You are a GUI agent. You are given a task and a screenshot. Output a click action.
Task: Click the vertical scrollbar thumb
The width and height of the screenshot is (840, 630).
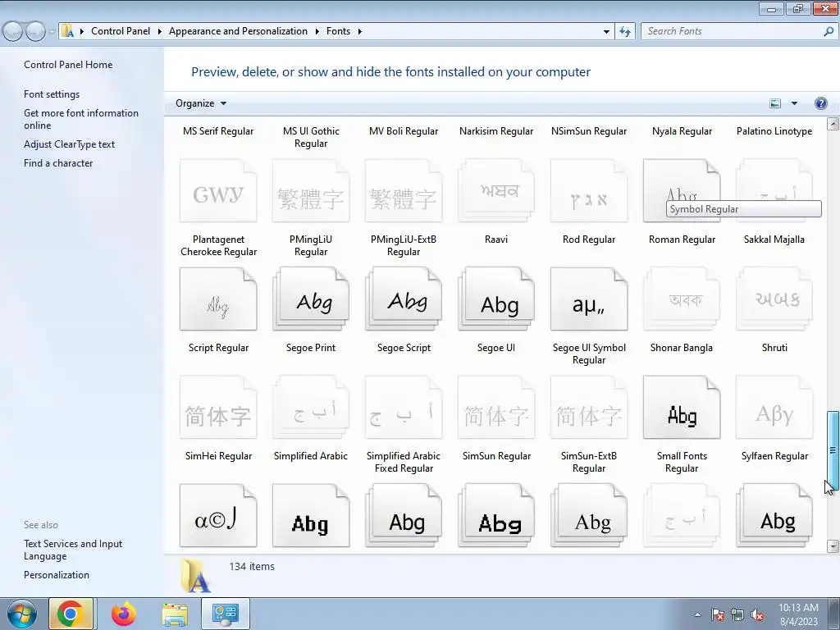[833, 450]
